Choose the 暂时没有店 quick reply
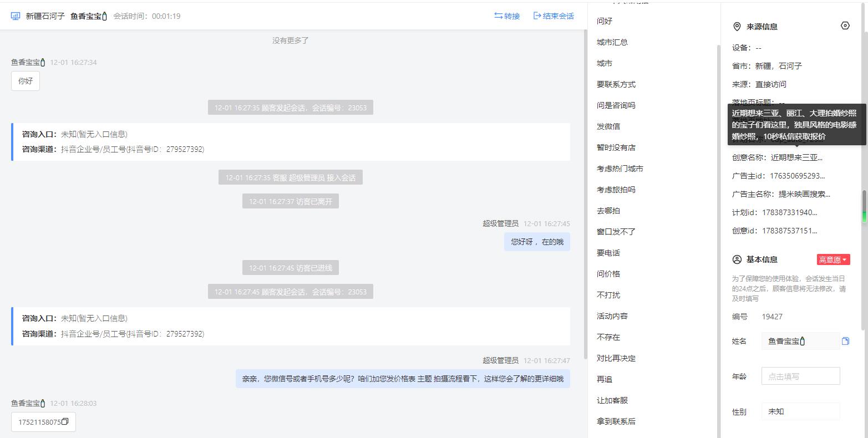This screenshot has height=438, width=868. coord(616,147)
